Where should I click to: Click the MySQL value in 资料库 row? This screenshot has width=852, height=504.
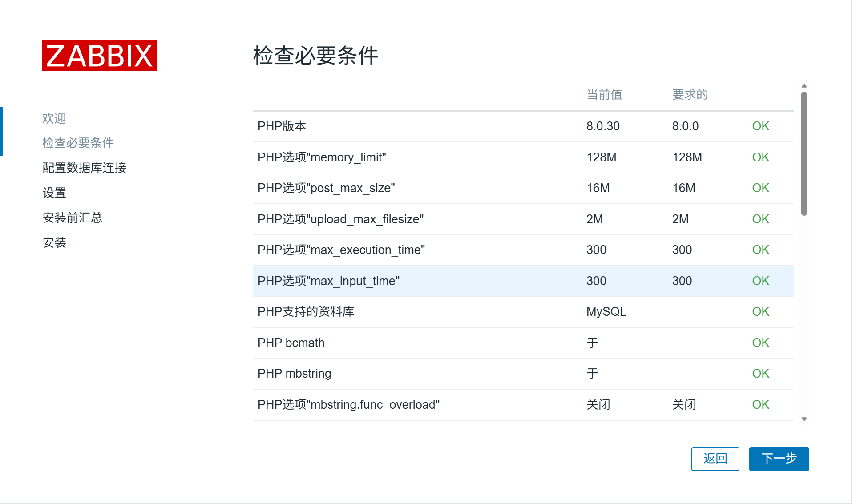click(x=606, y=312)
